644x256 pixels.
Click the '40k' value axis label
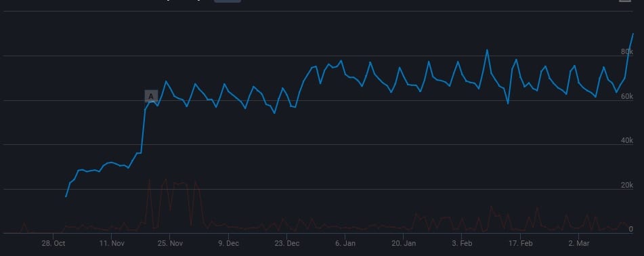pyautogui.click(x=627, y=141)
